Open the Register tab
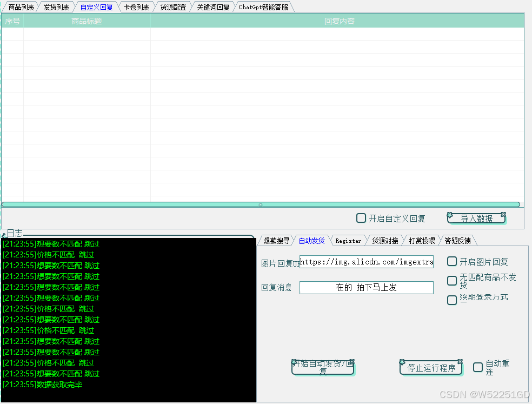Image resolution: width=532 pixels, height=404 pixels. (348, 241)
